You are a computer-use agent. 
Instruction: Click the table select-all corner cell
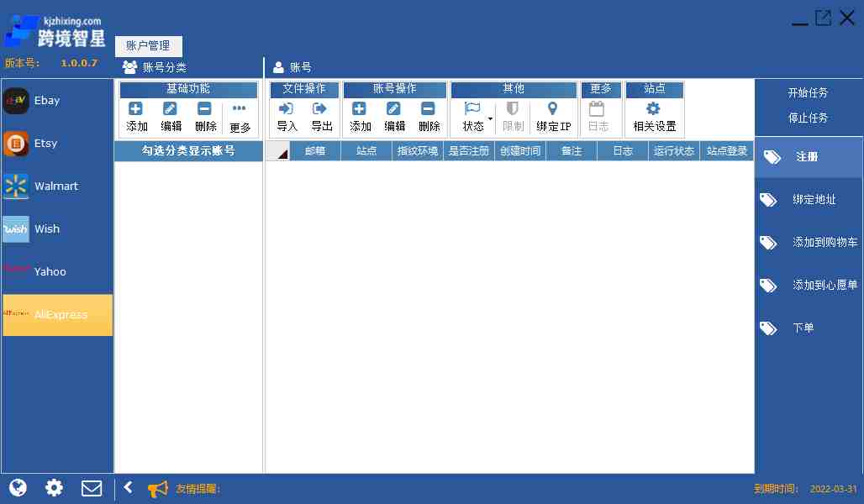pyautogui.click(x=277, y=151)
